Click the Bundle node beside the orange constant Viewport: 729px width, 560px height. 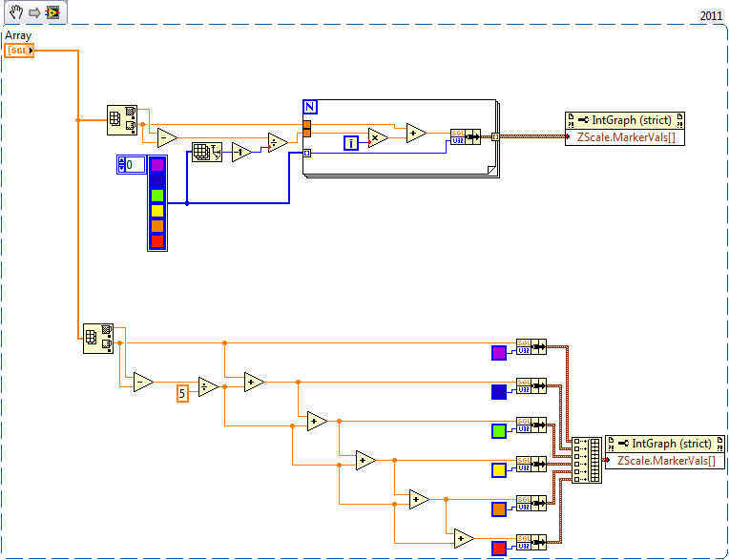click(x=531, y=503)
